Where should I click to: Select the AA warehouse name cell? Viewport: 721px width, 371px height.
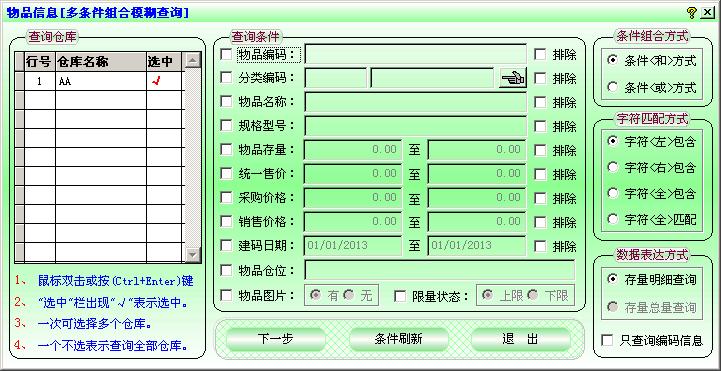pos(101,81)
